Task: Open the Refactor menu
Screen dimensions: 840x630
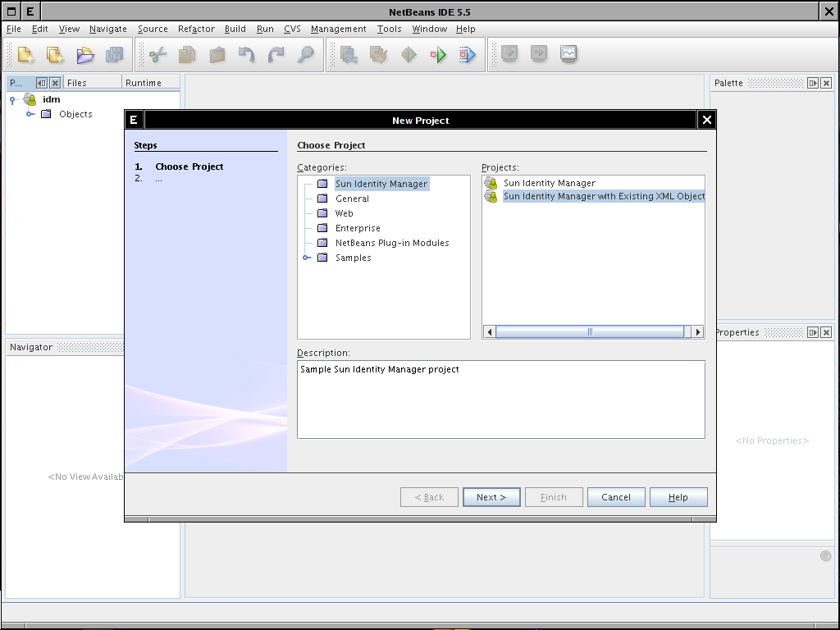Action: 196,29
